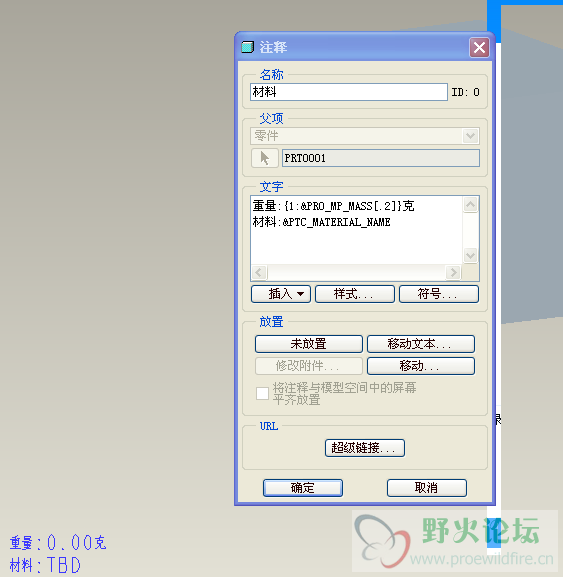563x577 pixels.
Task: Click the text area's scroll down arrow
Action: pyautogui.click(x=471, y=255)
